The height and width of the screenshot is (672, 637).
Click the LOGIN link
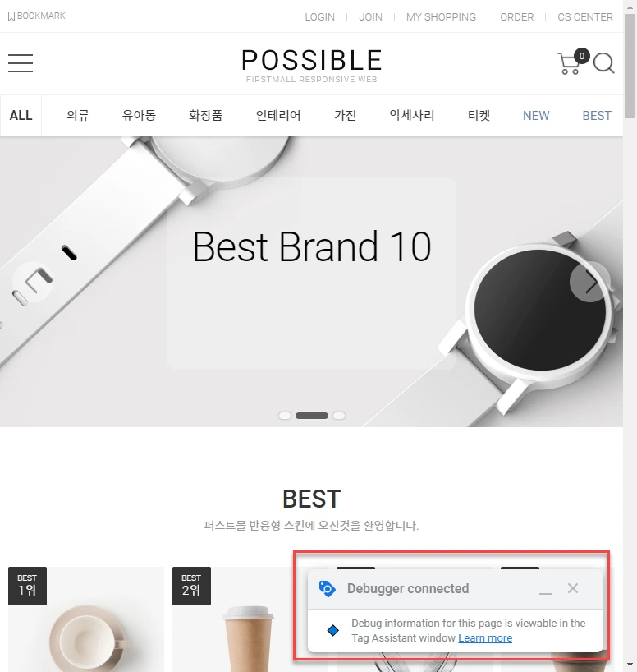tap(319, 17)
